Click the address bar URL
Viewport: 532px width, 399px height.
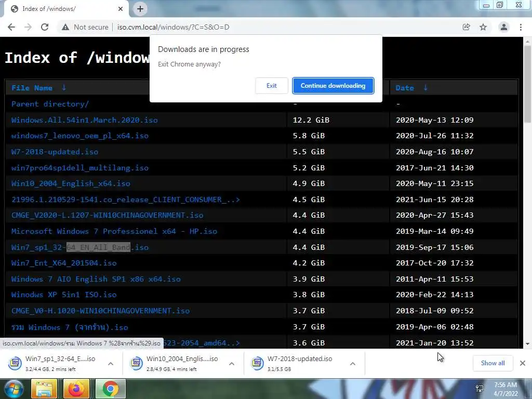tap(173, 27)
